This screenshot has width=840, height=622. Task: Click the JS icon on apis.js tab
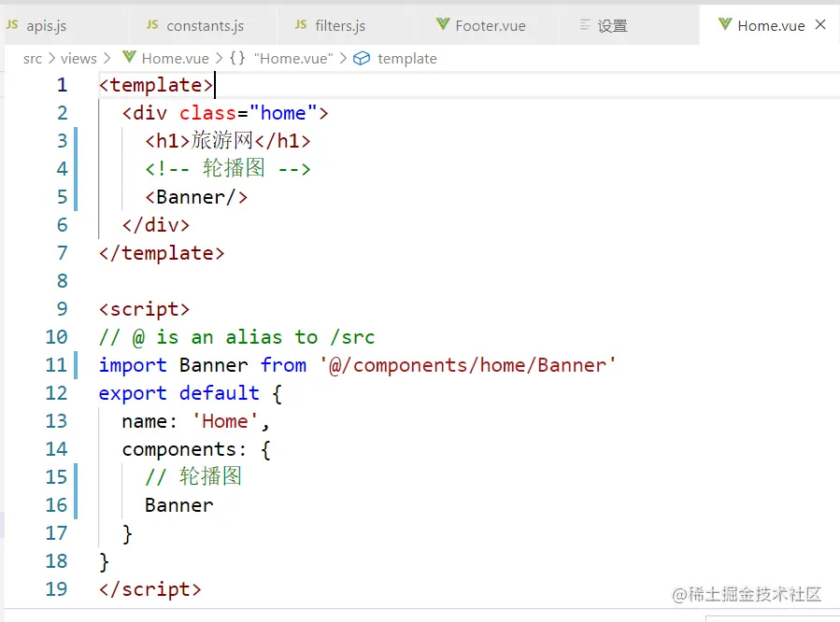tap(12, 24)
